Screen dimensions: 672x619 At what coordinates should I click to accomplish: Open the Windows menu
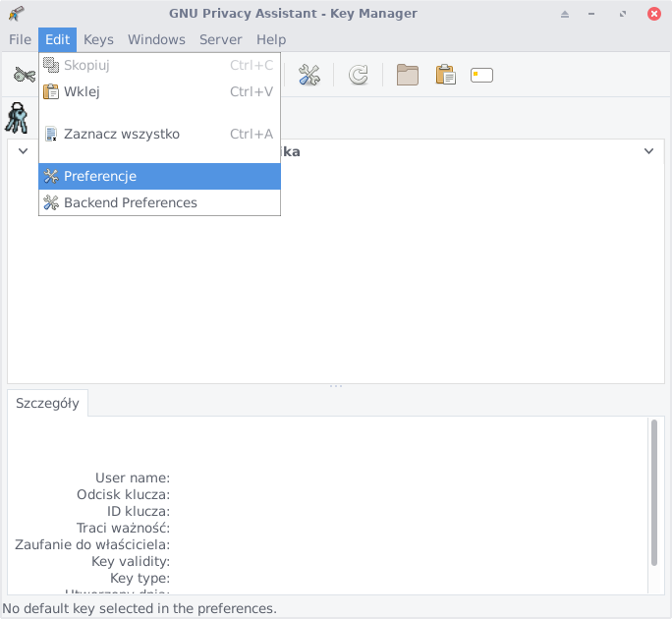pyautogui.click(x=156, y=39)
